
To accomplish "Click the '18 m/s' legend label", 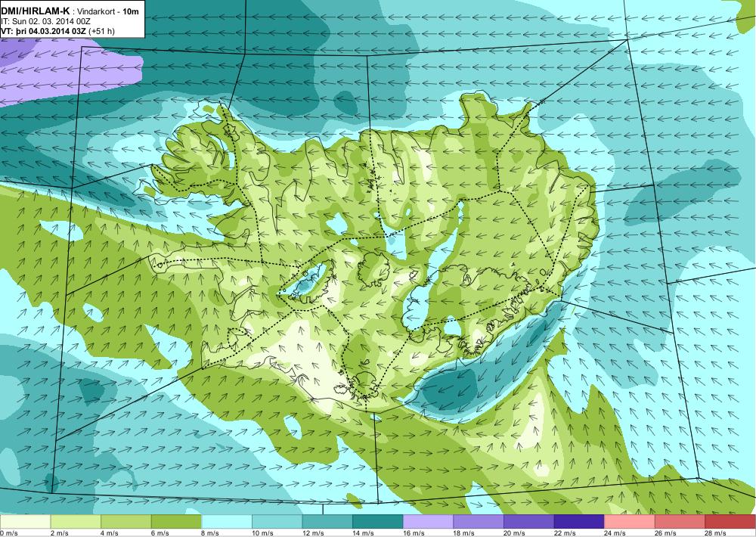I will (x=464, y=532).
